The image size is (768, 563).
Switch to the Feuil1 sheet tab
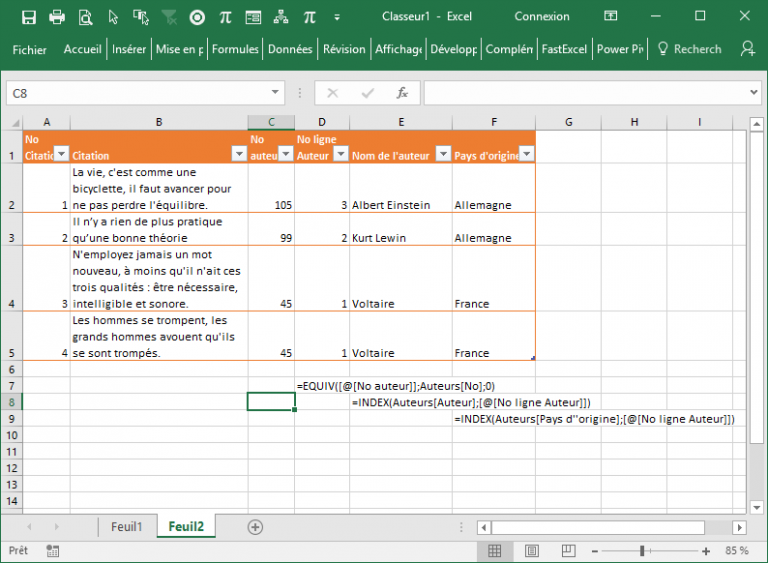point(127,527)
